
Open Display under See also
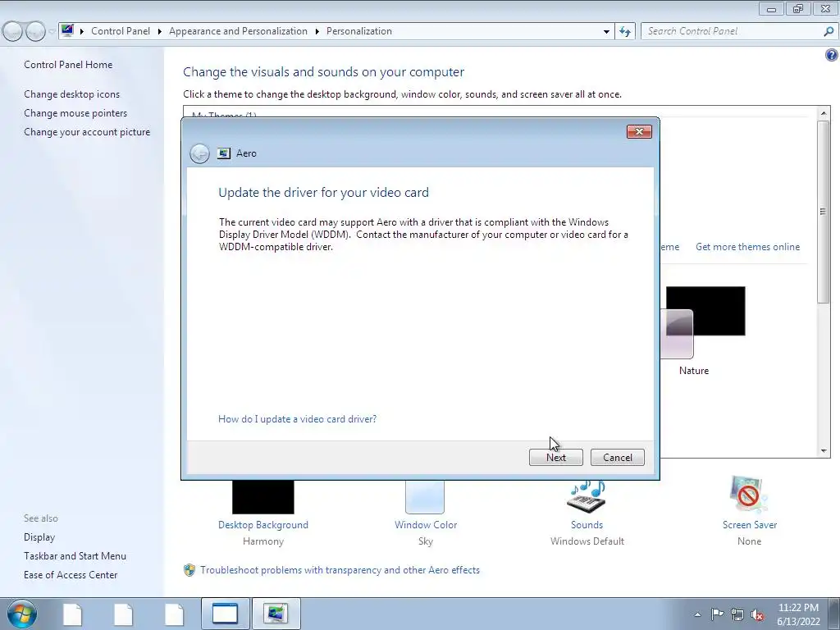pyautogui.click(x=39, y=537)
